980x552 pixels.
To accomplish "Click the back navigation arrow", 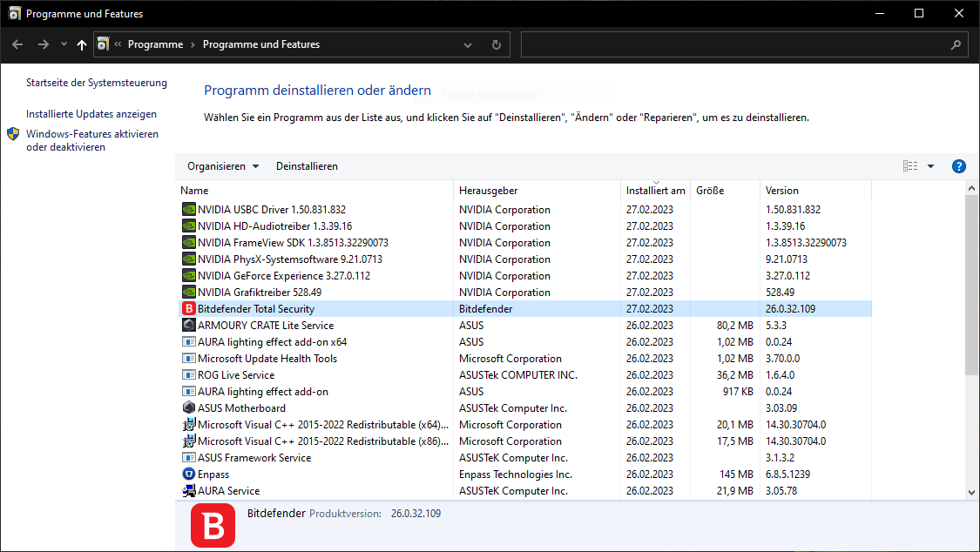I will 17,44.
